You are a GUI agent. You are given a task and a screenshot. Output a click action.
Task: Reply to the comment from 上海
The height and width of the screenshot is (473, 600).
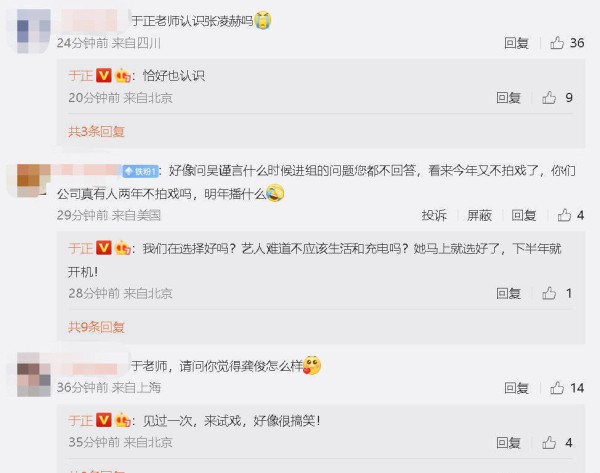coord(517,388)
